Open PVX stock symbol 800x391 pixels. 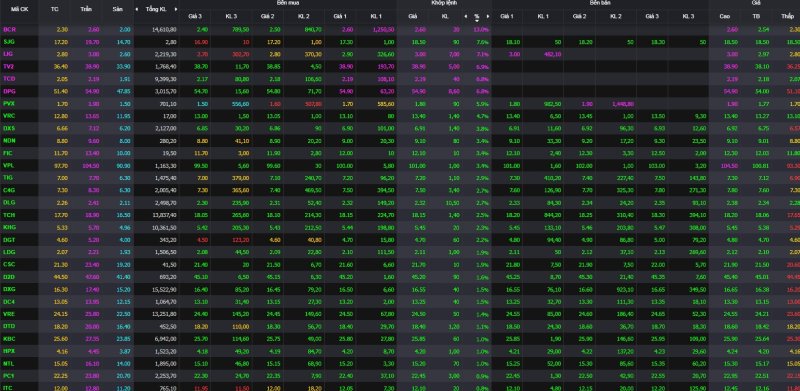click(x=9, y=104)
